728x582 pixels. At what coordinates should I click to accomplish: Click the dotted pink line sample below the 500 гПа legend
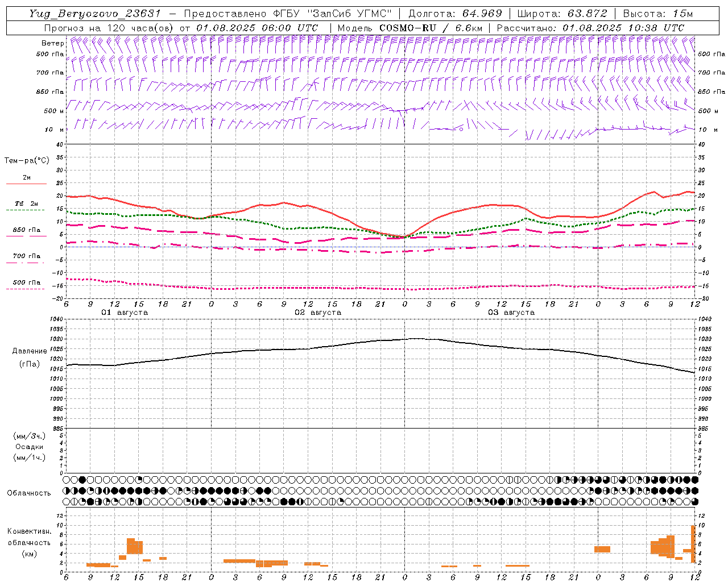pos(25,289)
